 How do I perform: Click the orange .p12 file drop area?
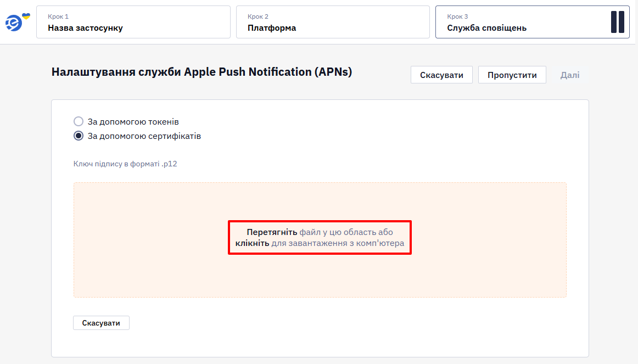[320, 240]
